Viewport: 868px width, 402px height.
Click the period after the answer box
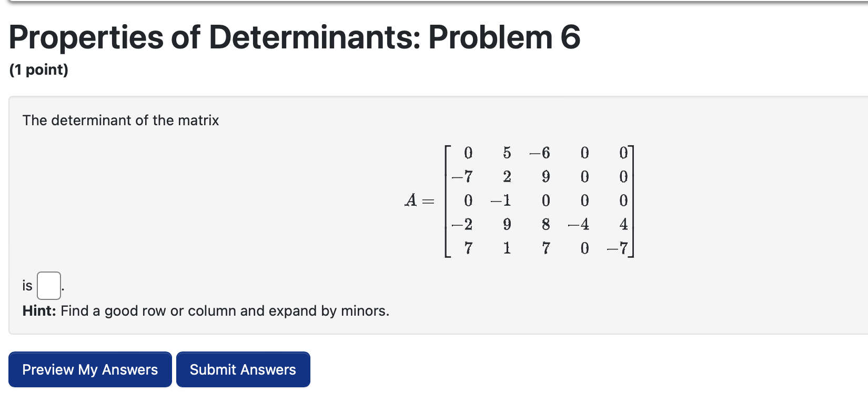coord(63,287)
